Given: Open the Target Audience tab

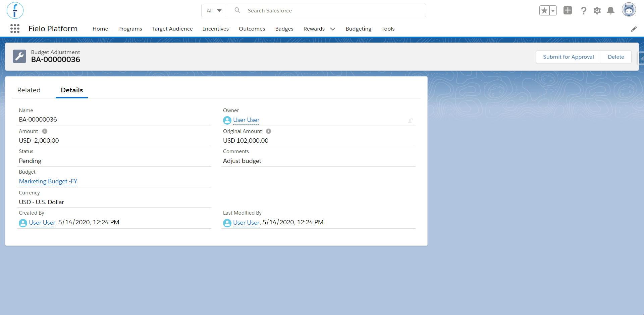Looking at the screenshot, I should [x=172, y=29].
